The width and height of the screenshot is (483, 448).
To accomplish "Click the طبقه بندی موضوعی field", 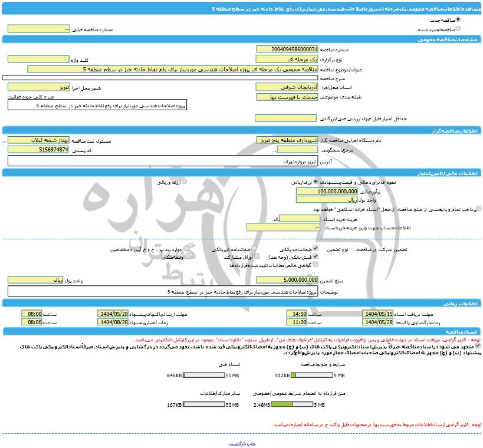I will 287,97.
